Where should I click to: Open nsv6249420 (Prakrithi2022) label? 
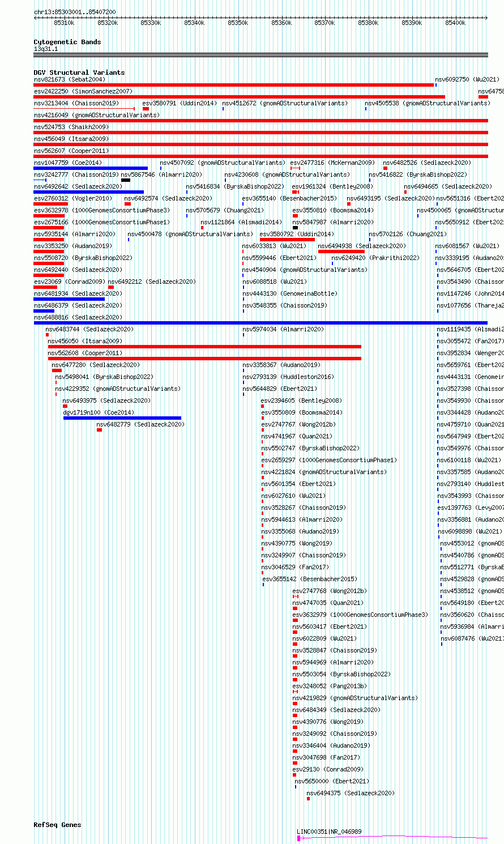point(375,258)
